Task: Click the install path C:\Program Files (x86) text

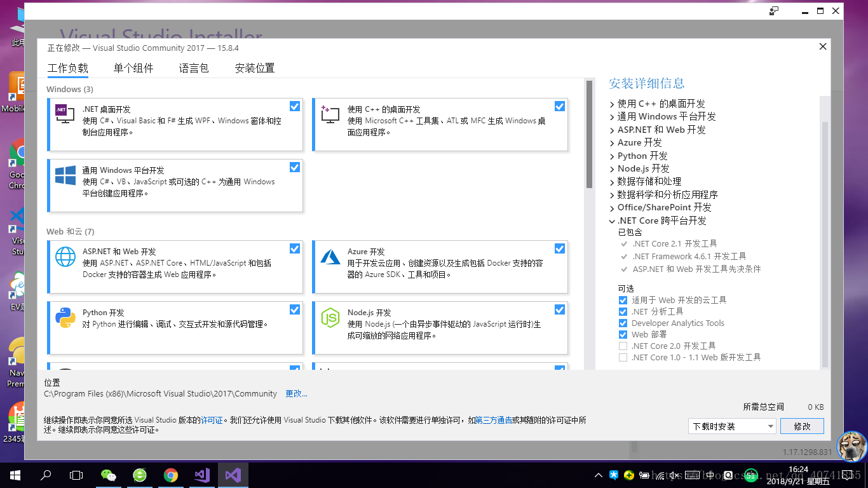Action: pos(161,394)
